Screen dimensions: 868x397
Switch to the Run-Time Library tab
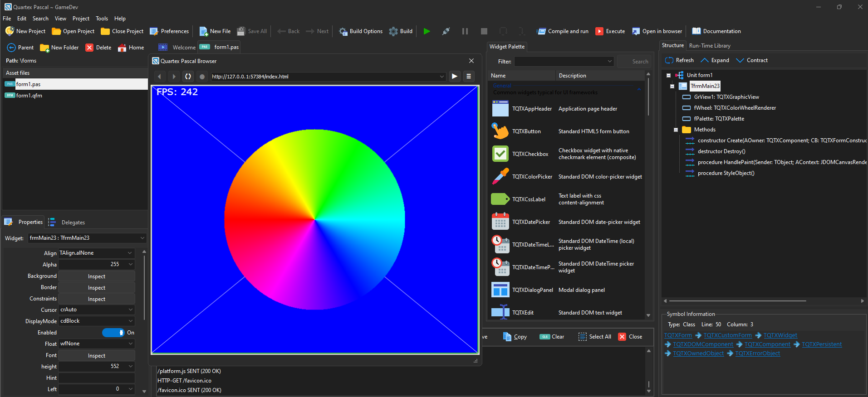[710, 46]
